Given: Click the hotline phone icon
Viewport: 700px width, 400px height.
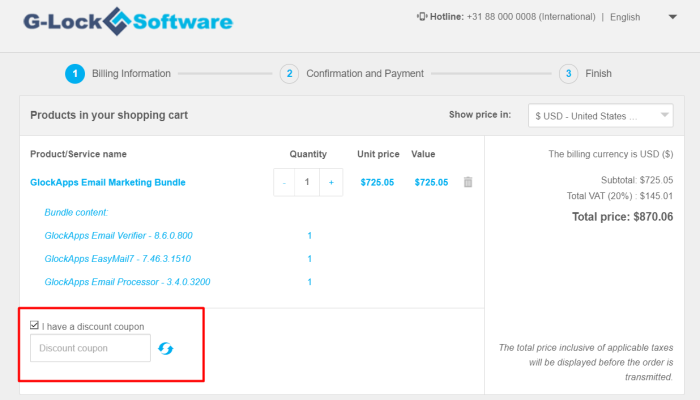Looking at the screenshot, I should tap(422, 17).
